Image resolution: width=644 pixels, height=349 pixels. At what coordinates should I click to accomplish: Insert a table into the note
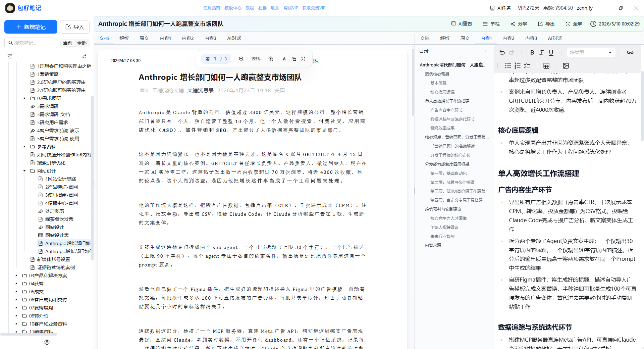(x=546, y=66)
